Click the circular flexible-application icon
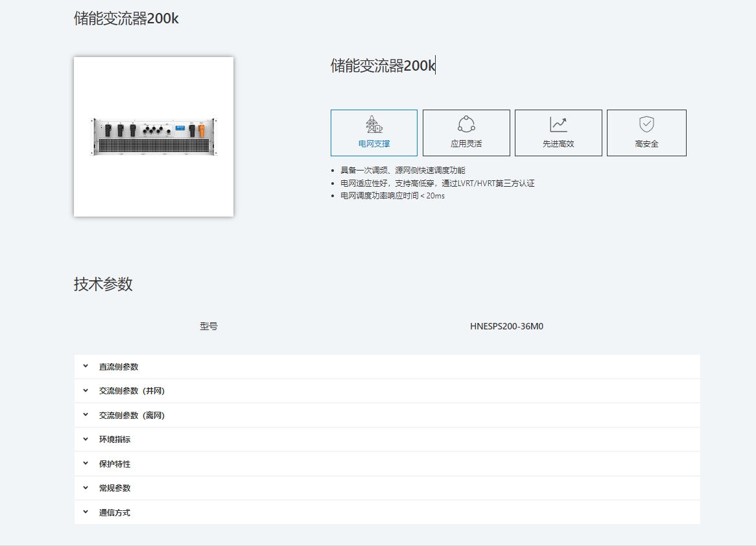756x546 pixels. (466, 125)
